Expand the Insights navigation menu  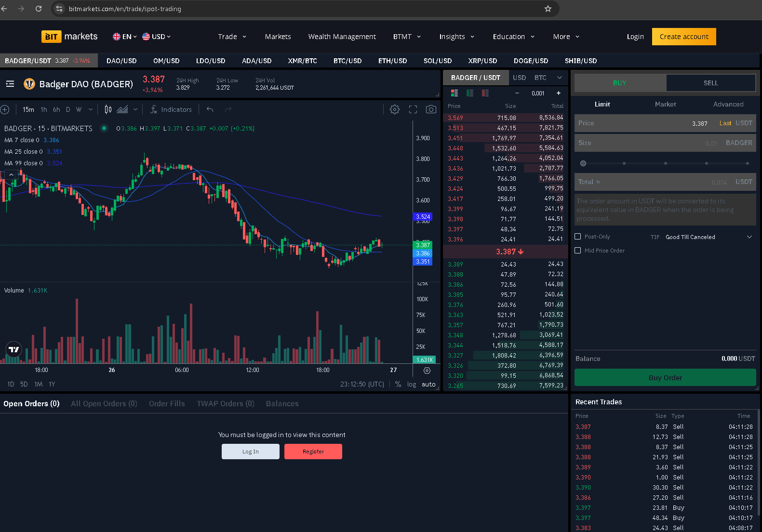[457, 37]
